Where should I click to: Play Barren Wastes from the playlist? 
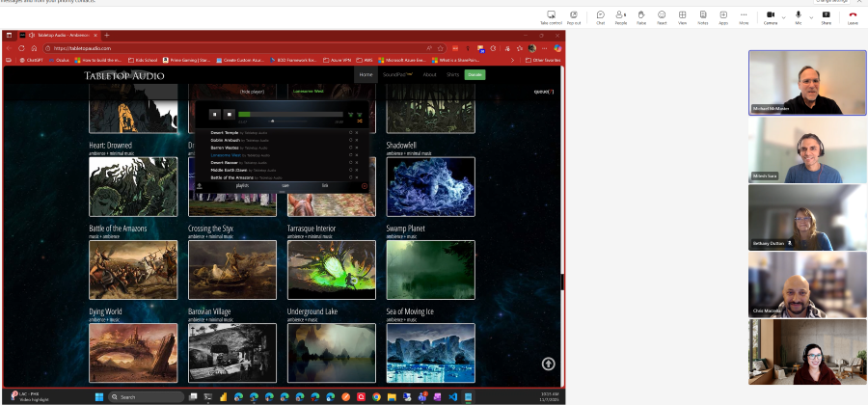click(225, 148)
